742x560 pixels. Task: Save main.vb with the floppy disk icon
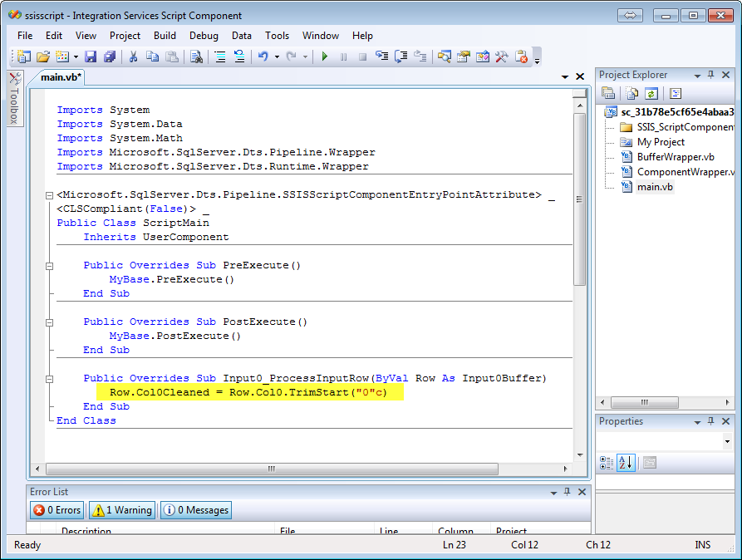coord(91,56)
